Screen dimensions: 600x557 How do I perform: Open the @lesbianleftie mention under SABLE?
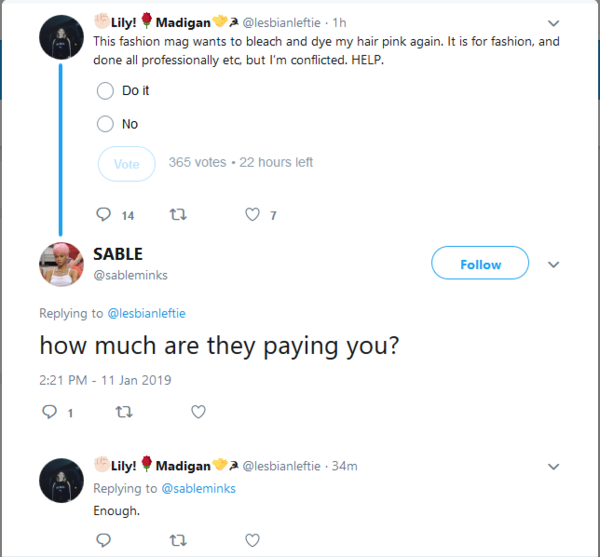[146, 314]
